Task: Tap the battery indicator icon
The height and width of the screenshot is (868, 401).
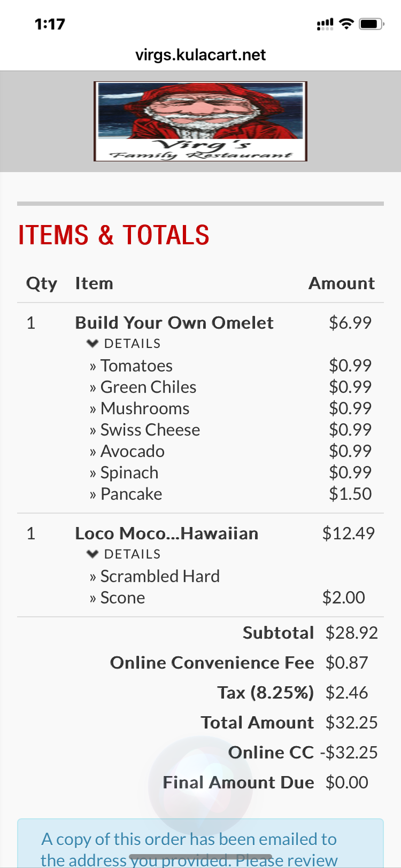Action: (x=371, y=24)
